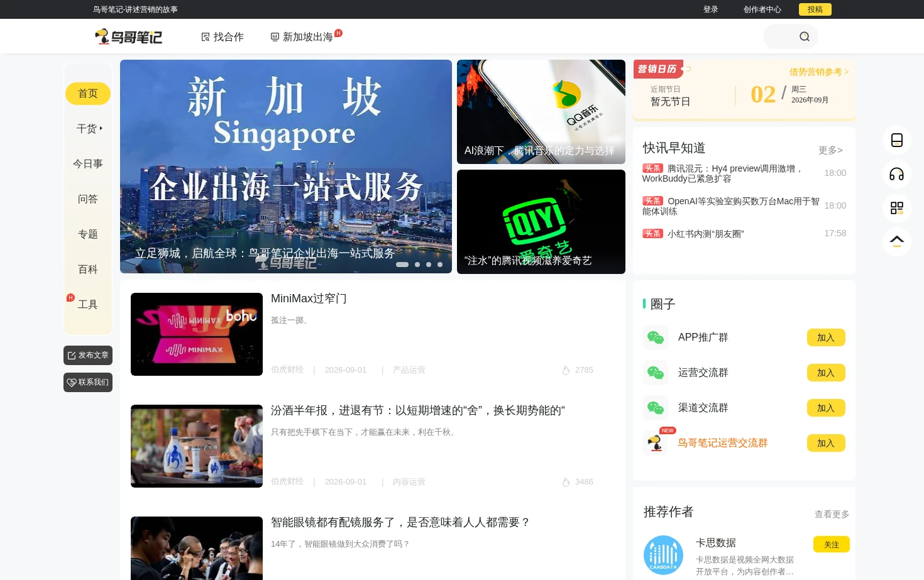
Task: Click the flame icon next to 3486
Action: point(566,482)
